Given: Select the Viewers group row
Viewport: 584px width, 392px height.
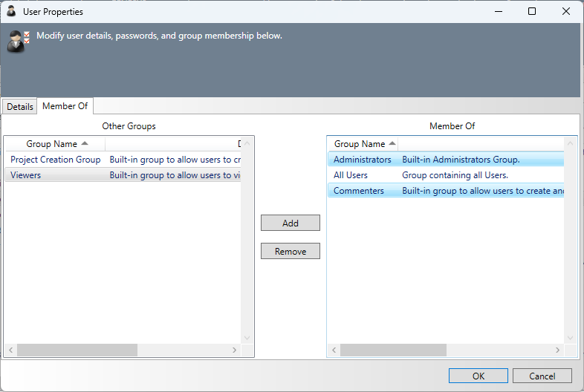Looking at the screenshot, I should [26, 175].
